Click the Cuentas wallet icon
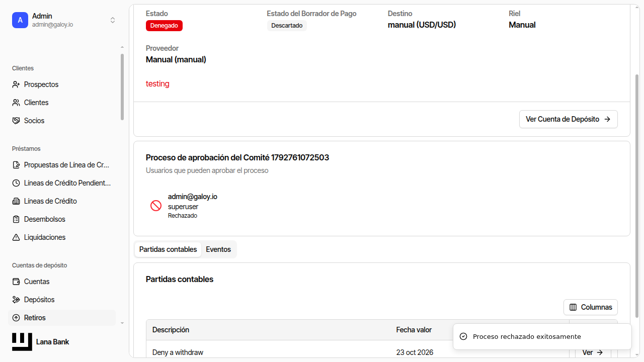644x362 pixels. [16, 282]
